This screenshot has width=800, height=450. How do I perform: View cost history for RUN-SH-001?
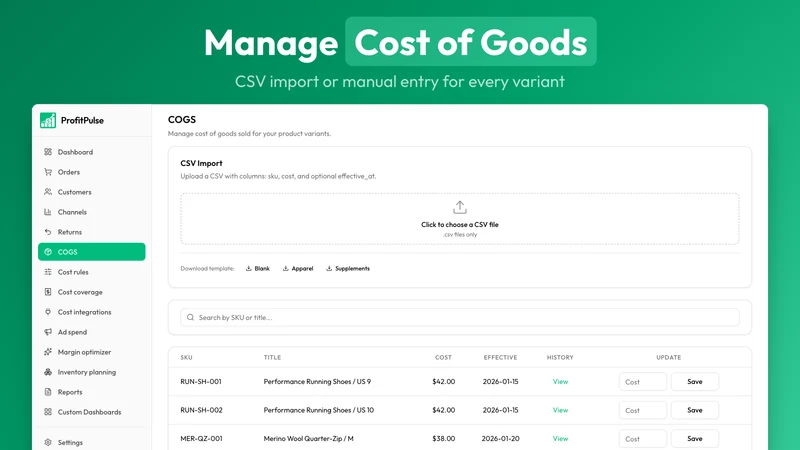tap(560, 382)
